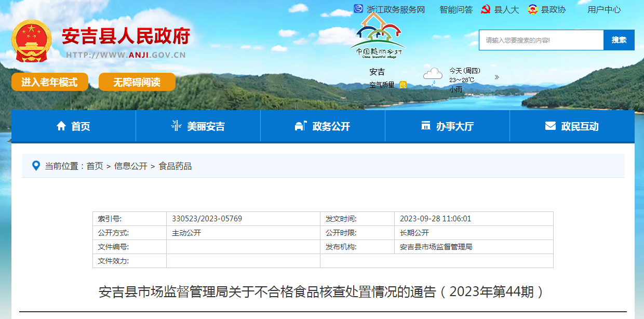Click the location pin icon in breadcrumb
Image resolution: width=644 pixels, height=319 pixels.
[36, 166]
